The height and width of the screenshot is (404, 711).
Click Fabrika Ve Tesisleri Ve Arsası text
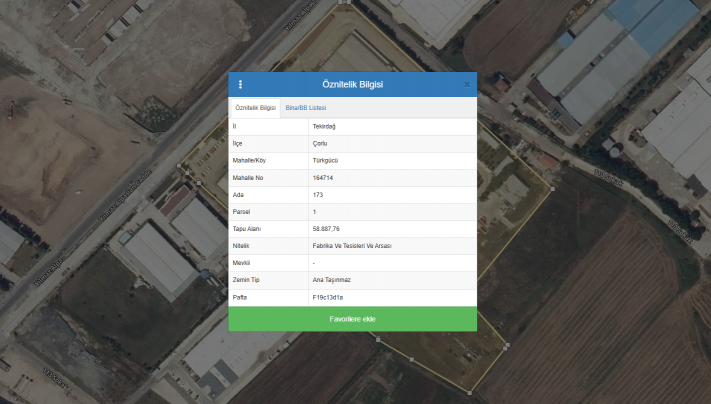[x=351, y=245]
